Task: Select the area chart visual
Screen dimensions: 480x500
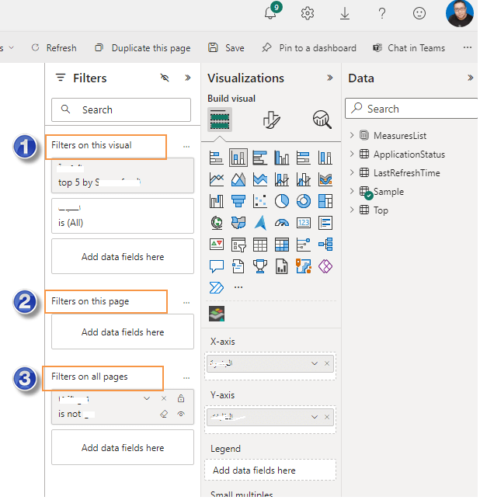Action: click(238, 180)
